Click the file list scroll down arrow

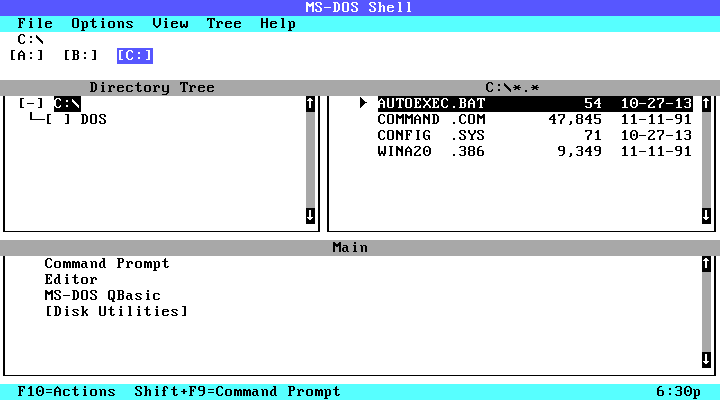(x=706, y=215)
